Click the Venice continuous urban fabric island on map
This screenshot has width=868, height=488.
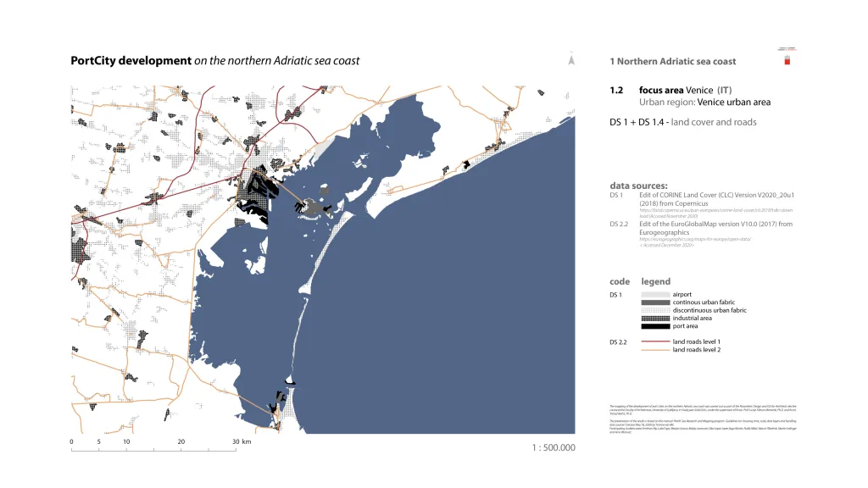(x=316, y=208)
